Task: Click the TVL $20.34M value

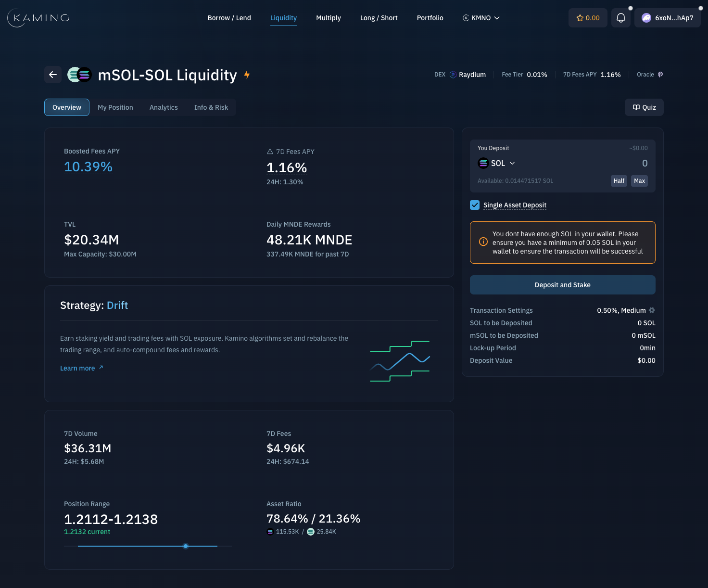Action: tap(91, 240)
